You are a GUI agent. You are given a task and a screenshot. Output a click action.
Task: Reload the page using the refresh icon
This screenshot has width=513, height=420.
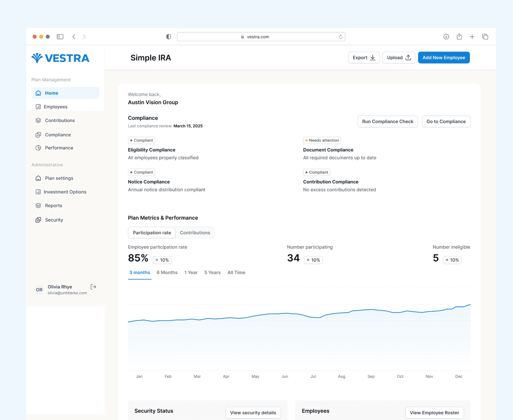point(341,37)
